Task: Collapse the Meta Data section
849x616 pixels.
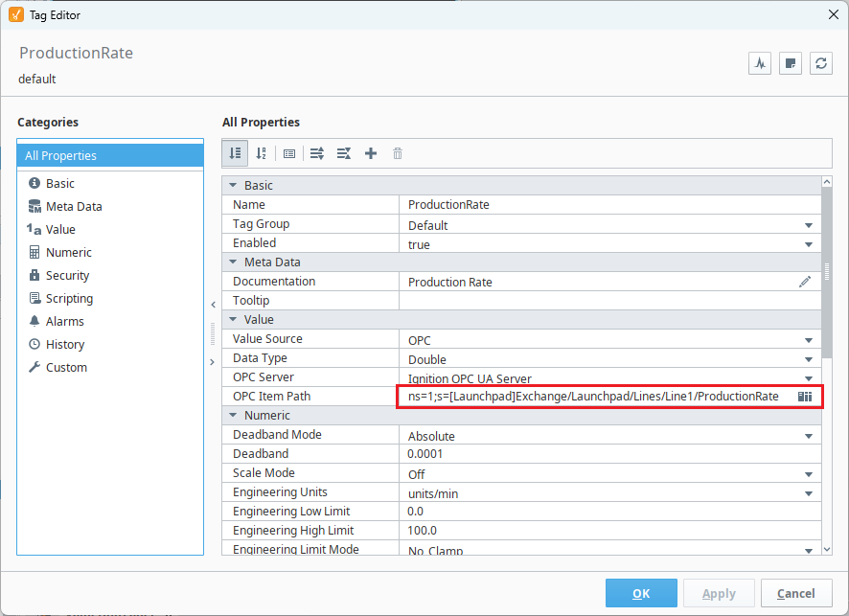Action: coord(233,262)
